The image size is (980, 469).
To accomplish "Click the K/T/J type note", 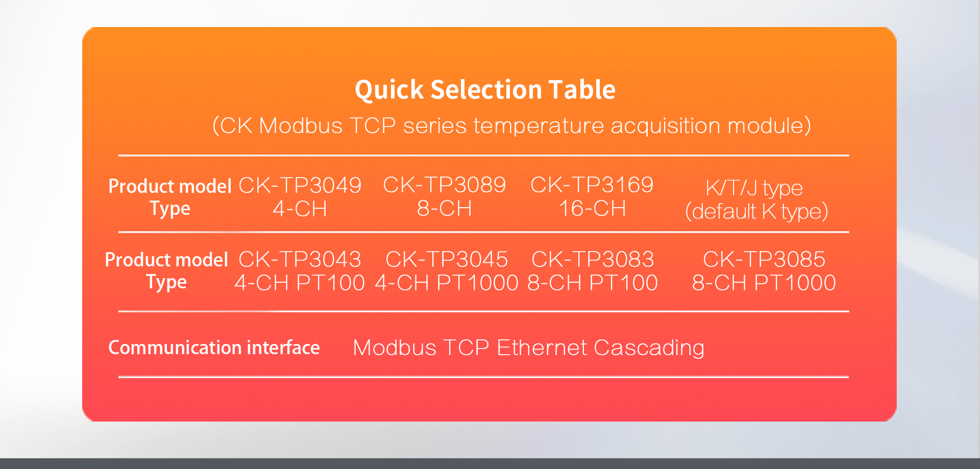I will pos(754,188).
